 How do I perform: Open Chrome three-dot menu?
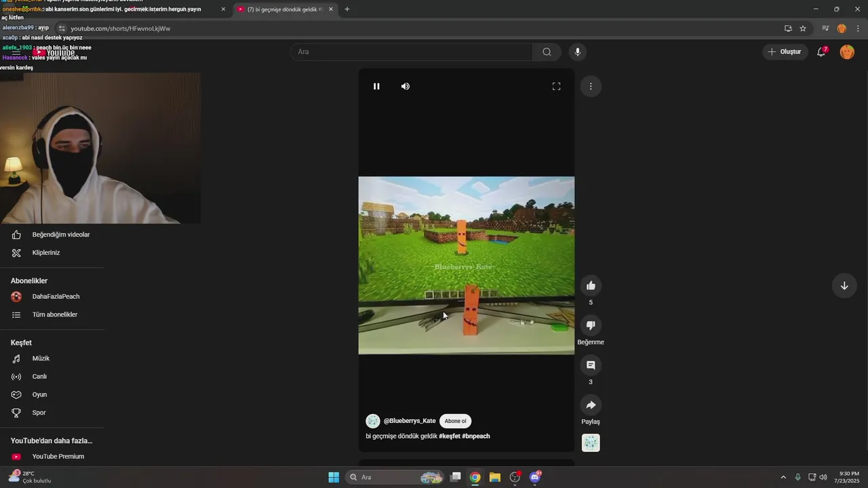[x=858, y=28]
